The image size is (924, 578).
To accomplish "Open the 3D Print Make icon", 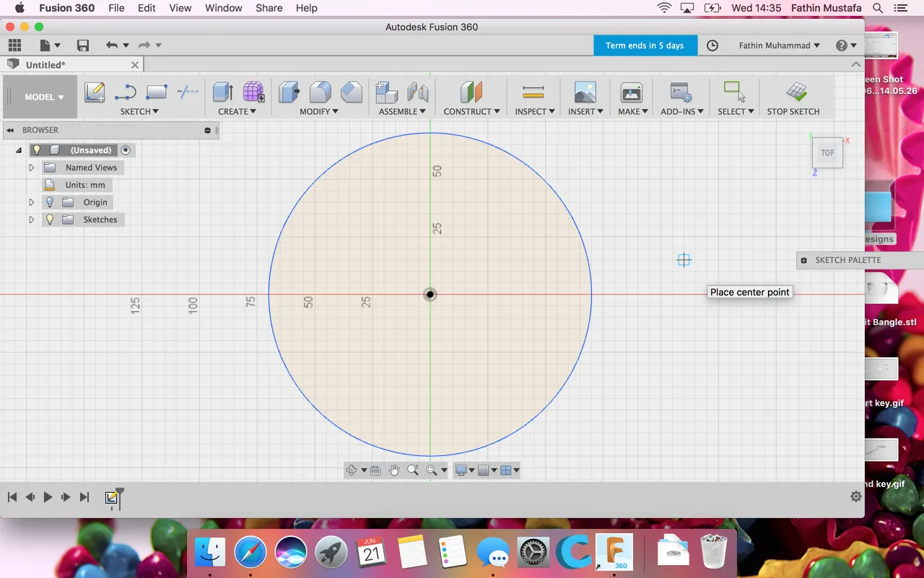I will point(632,92).
